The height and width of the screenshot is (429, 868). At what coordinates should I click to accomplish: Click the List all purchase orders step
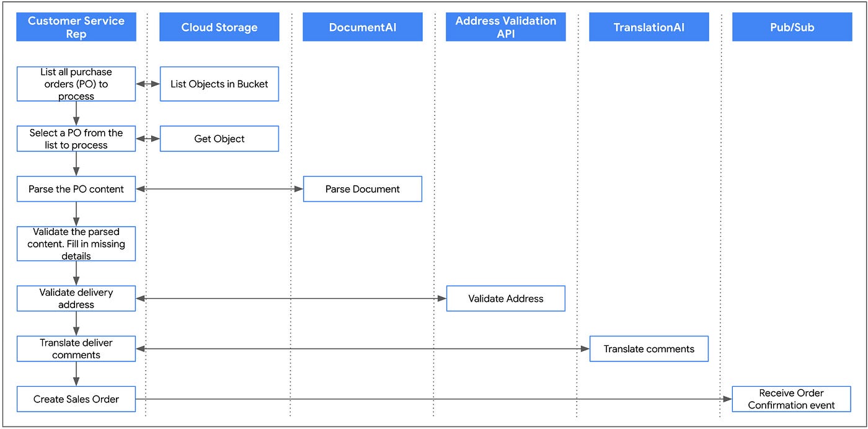(76, 84)
